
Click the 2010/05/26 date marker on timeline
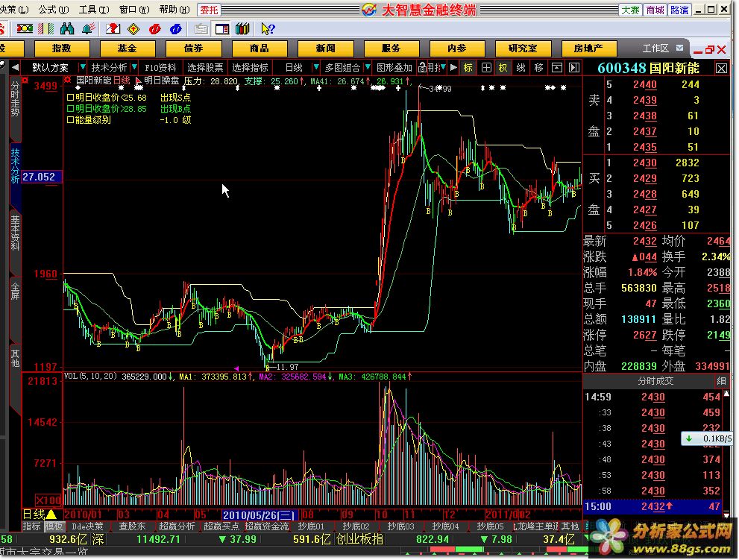tap(260, 515)
